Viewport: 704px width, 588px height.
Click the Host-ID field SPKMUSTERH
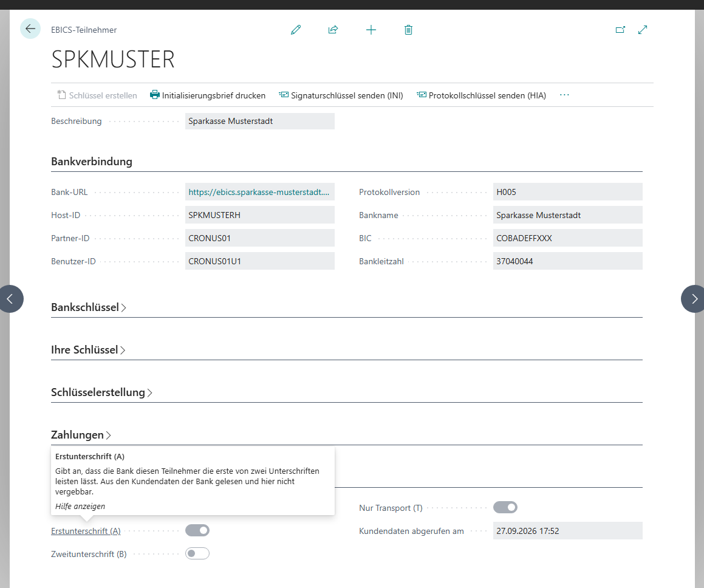click(260, 215)
